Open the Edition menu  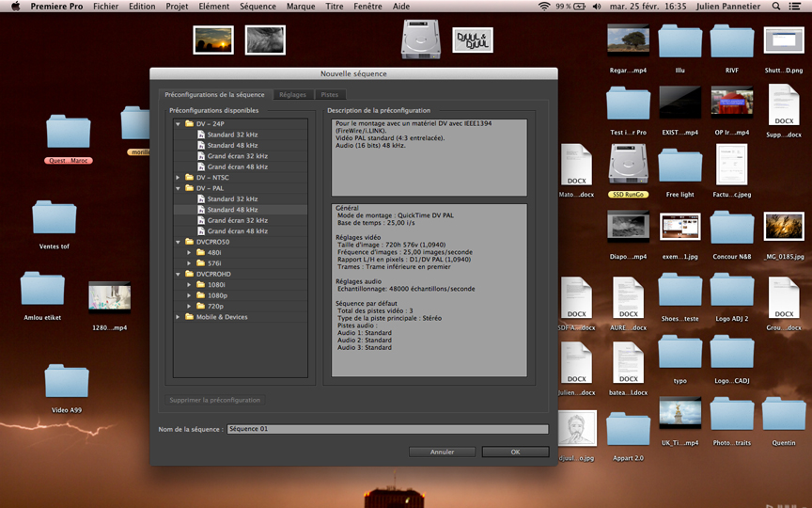click(x=142, y=7)
